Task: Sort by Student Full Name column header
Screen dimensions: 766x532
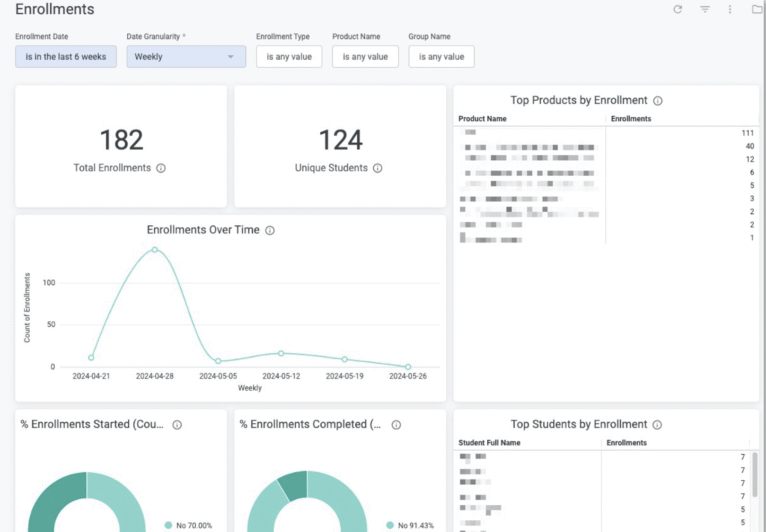Action: [489, 443]
